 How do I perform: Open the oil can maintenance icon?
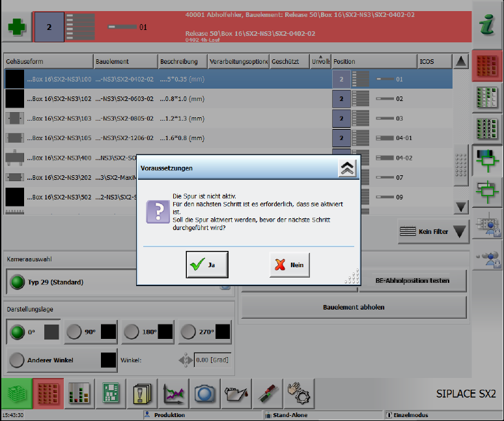pyautogui.click(x=236, y=393)
